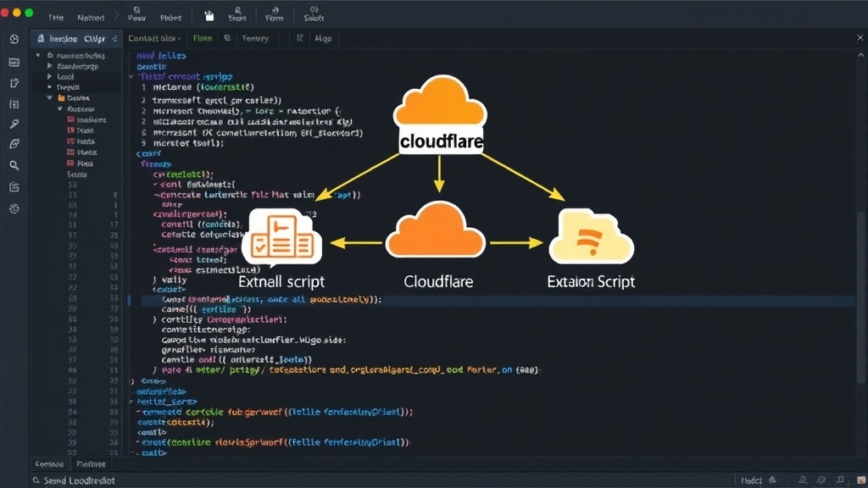Click the rightmost status bar icon
The width and height of the screenshot is (868, 488).
[861, 480]
